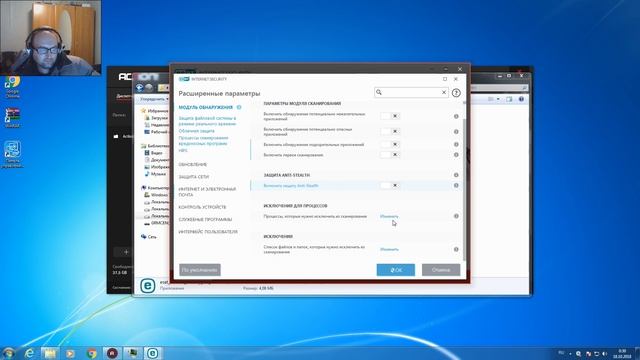This screenshot has width=640, height=360.
Task: Clear the search field with the X icon
Action: [444, 93]
